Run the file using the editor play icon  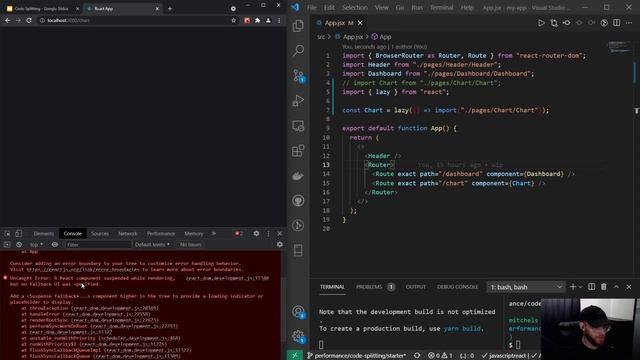(x=541, y=23)
